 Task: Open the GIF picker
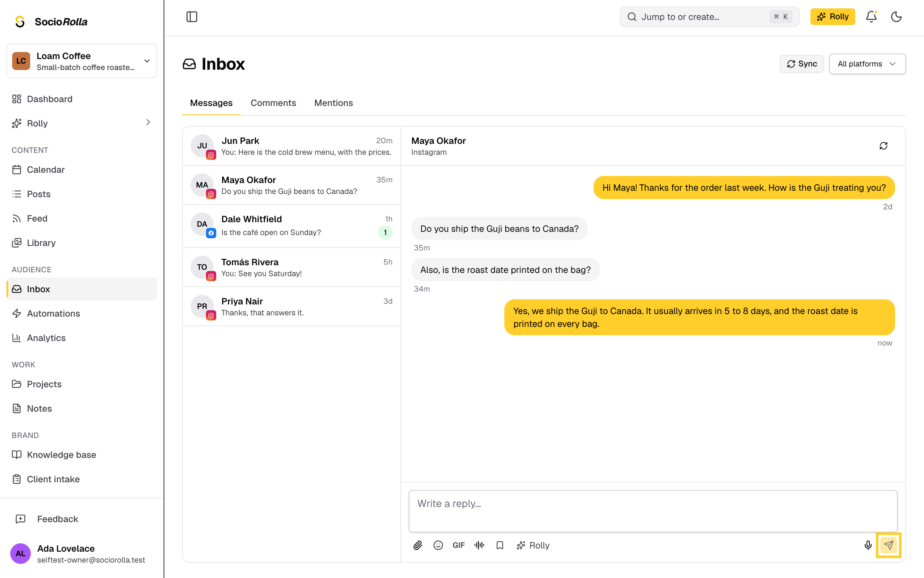458,545
